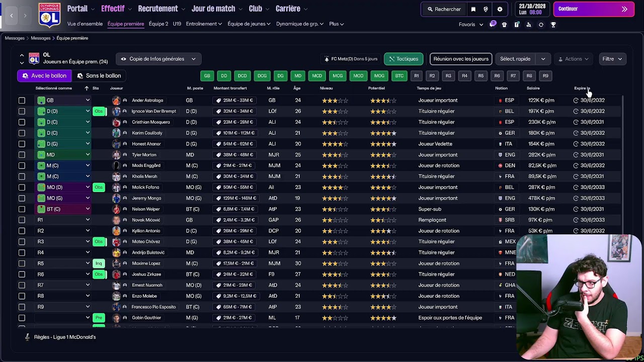Click the Pre status badge for Gabin Gauthier
The image size is (644, 362).
(x=99, y=318)
